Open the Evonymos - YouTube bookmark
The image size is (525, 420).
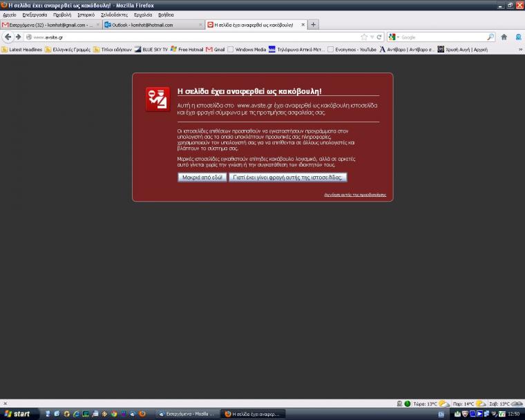pos(352,50)
